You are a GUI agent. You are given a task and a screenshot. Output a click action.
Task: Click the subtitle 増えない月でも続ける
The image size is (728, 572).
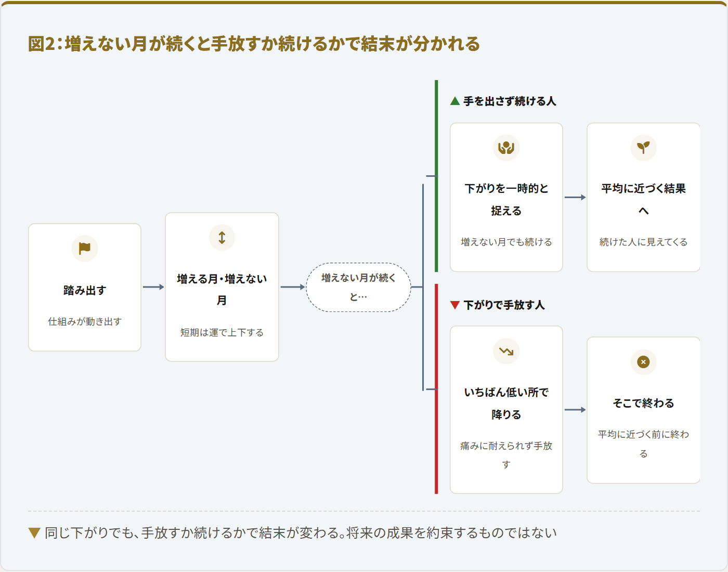pos(506,242)
